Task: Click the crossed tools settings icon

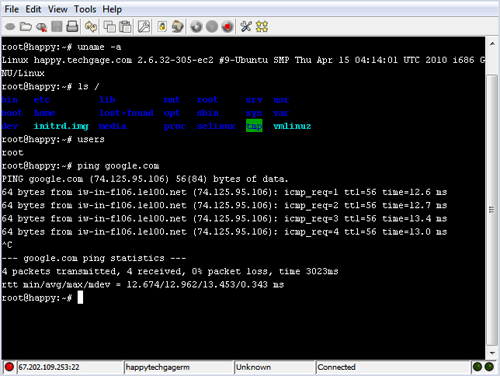Action: (x=246, y=26)
